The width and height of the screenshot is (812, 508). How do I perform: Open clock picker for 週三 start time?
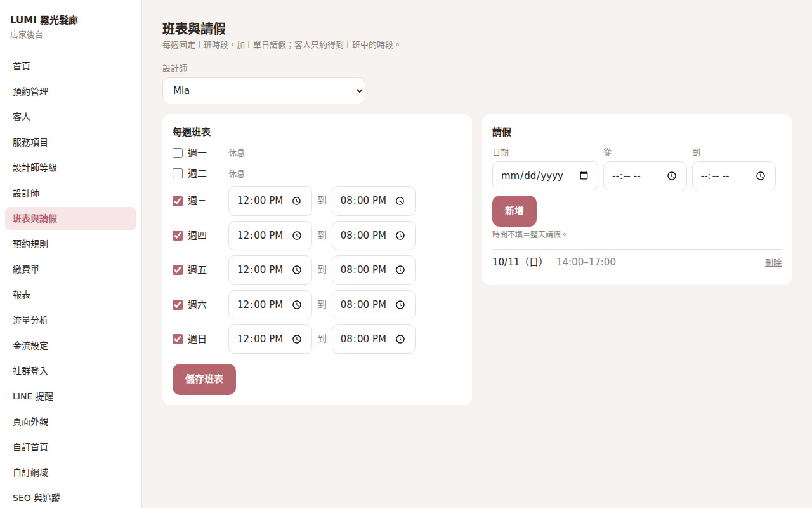[x=296, y=201]
